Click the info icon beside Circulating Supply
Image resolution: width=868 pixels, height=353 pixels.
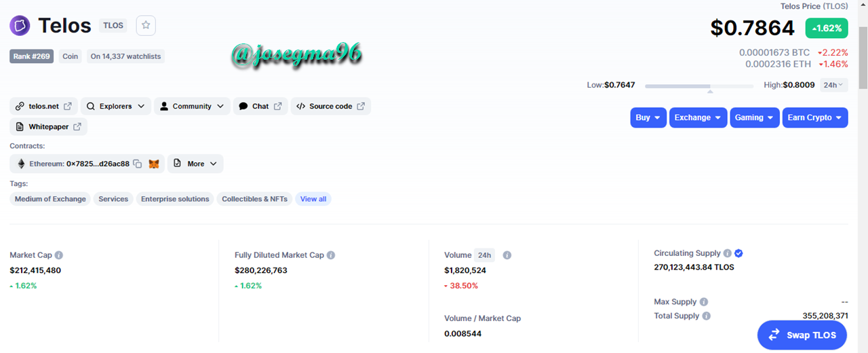[727, 253]
